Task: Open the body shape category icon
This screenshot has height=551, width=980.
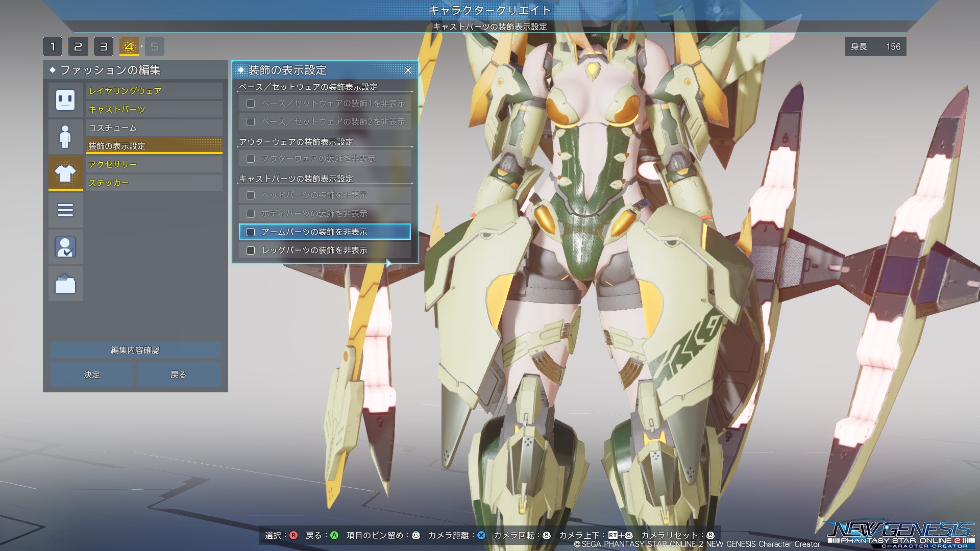Action: [65, 137]
